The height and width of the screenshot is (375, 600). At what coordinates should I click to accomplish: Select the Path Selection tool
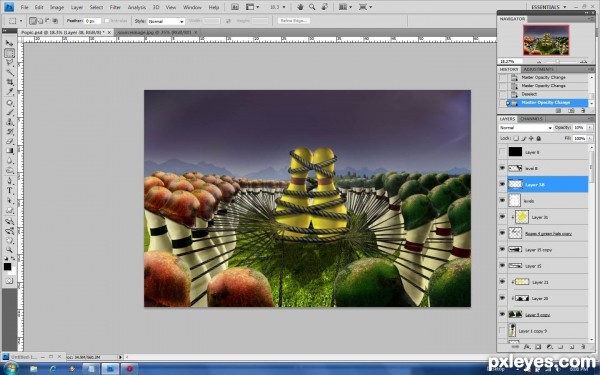[9, 201]
